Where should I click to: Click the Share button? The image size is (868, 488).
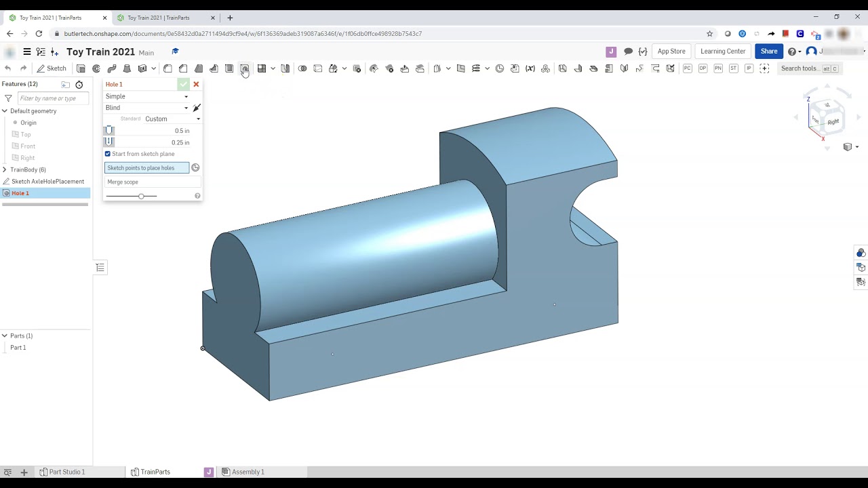[769, 52]
